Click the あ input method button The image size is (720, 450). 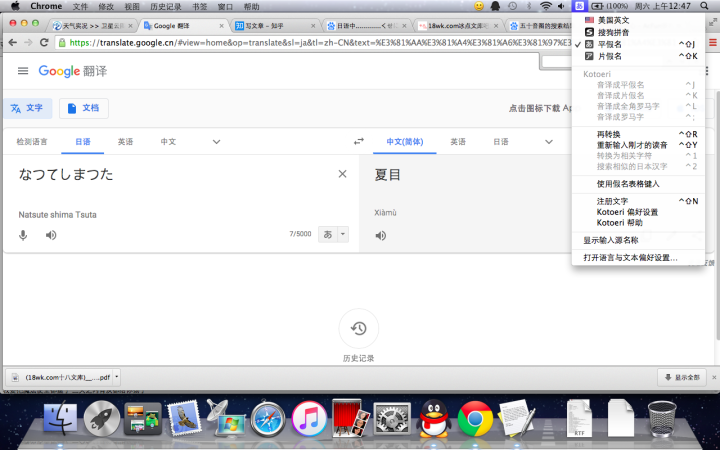328,234
